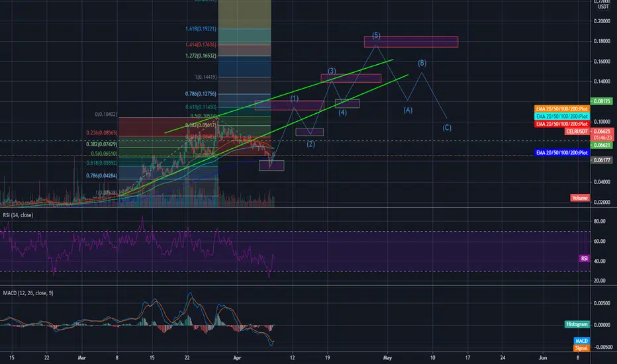Select the 0.06625 current price tag

coord(602,132)
